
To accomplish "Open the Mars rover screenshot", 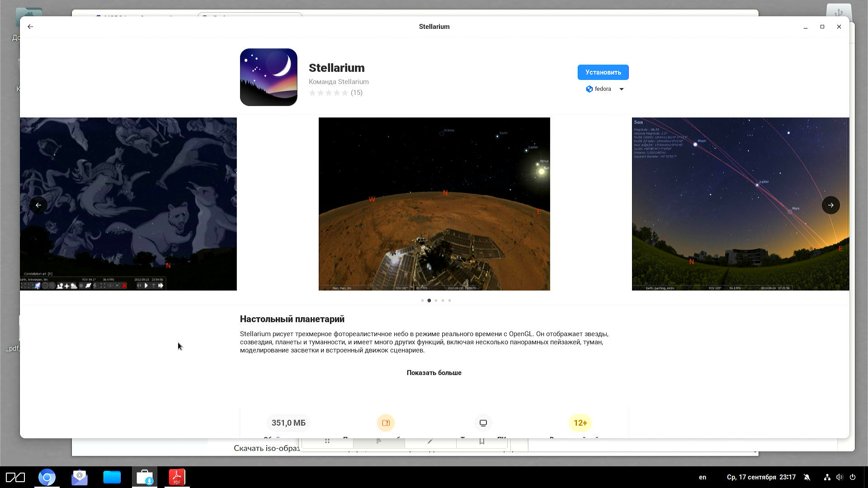I will click(434, 204).
